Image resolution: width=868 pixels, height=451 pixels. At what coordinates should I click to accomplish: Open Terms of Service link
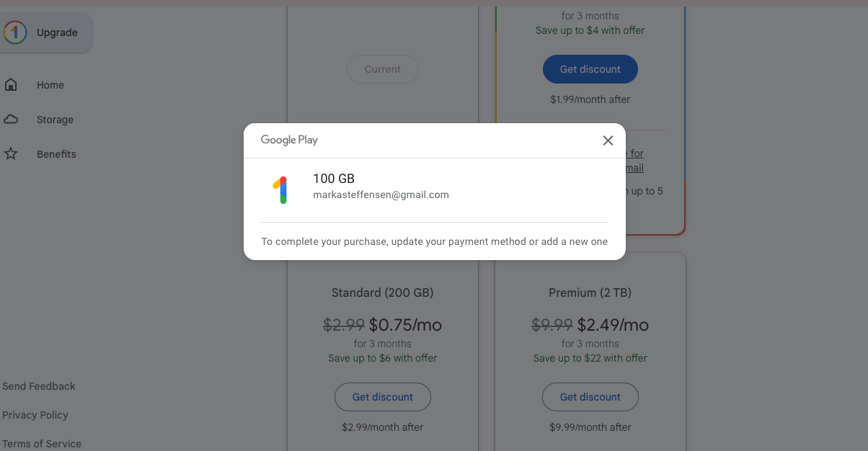tap(42, 444)
